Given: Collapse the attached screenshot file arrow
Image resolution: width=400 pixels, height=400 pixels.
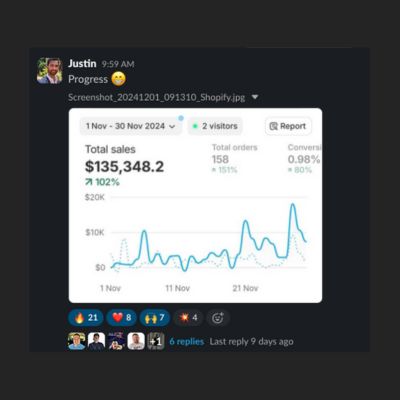Looking at the screenshot, I should point(255,97).
